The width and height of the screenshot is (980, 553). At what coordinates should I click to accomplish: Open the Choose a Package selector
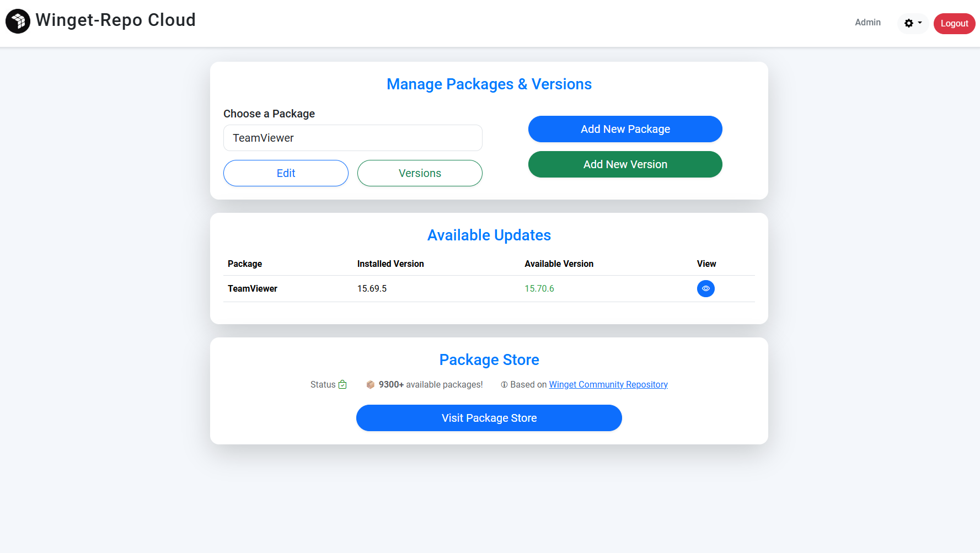coord(352,138)
